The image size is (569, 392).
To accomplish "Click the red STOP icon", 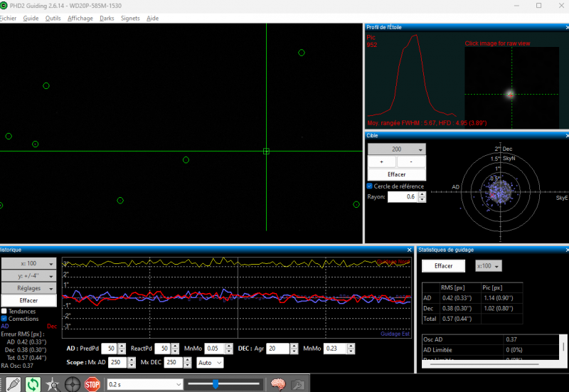I will point(92,384).
